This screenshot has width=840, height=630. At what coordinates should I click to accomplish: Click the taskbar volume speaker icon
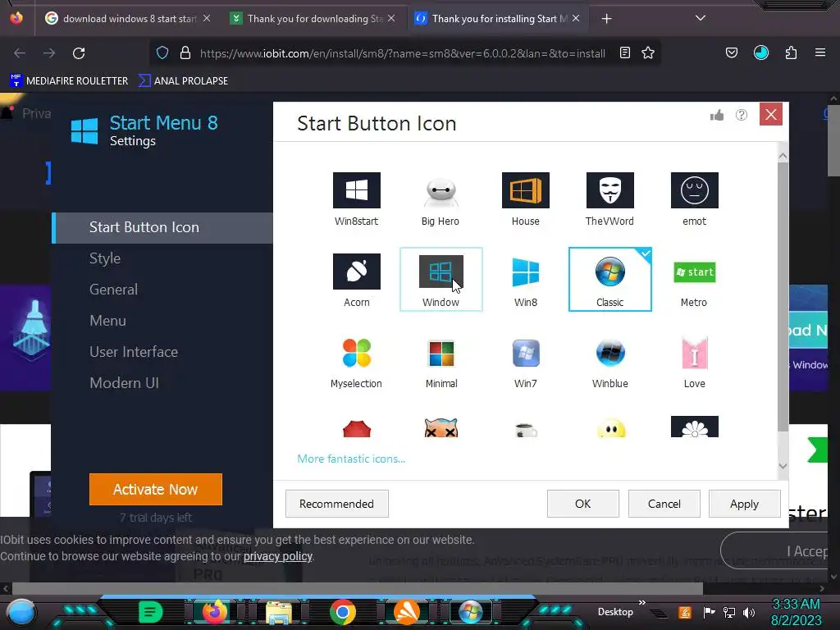[x=749, y=612]
